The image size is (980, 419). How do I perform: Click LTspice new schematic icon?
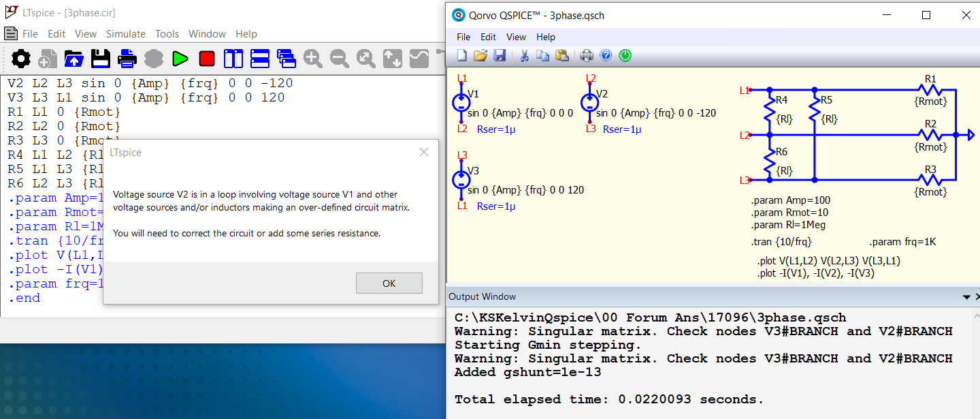click(48, 59)
